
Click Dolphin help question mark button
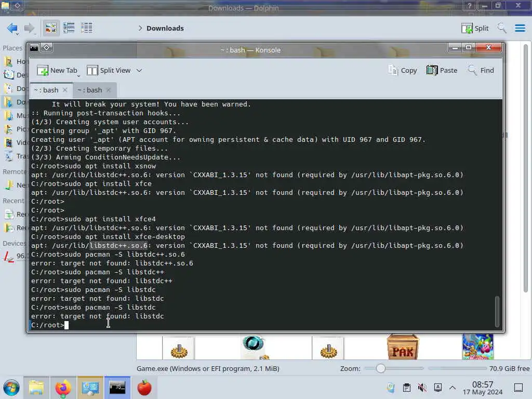(469, 6)
